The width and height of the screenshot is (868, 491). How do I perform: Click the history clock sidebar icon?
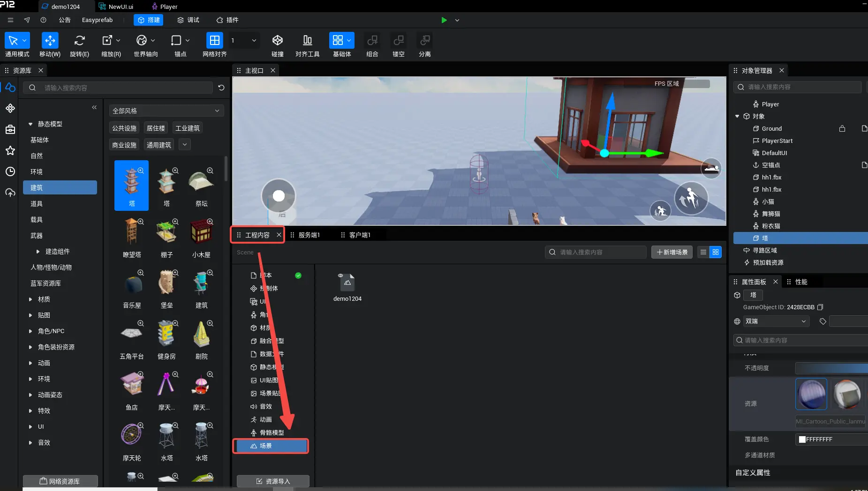pyautogui.click(x=10, y=171)
